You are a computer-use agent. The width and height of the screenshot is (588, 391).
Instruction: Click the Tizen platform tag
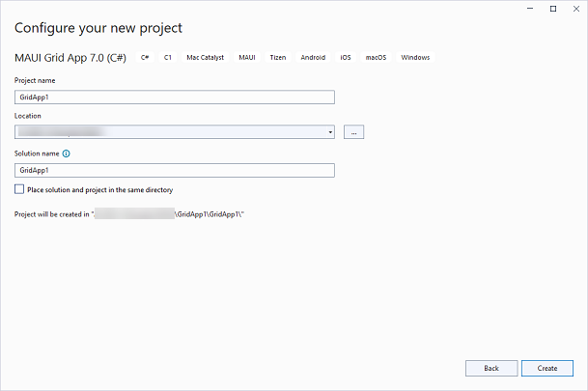[x=279, y=58]
